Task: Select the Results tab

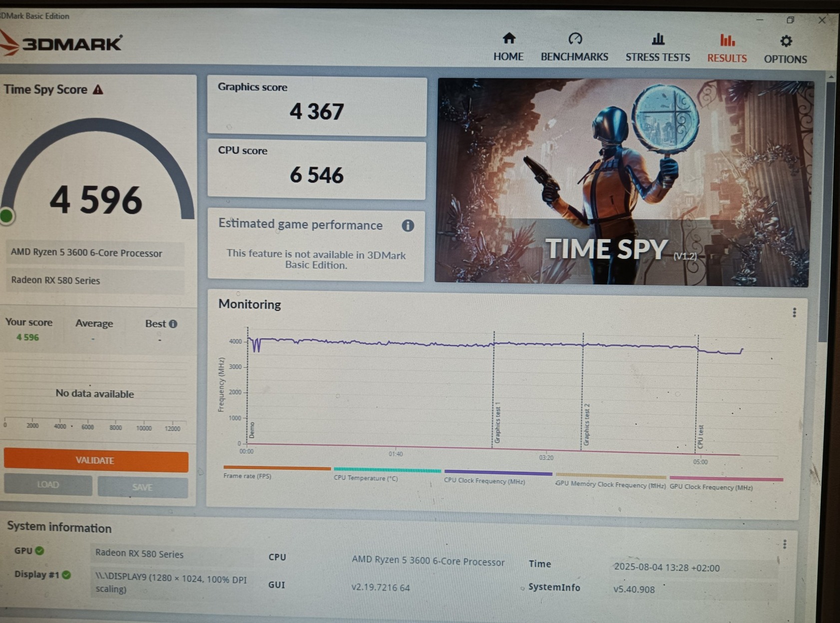Action: pos(727,48)
